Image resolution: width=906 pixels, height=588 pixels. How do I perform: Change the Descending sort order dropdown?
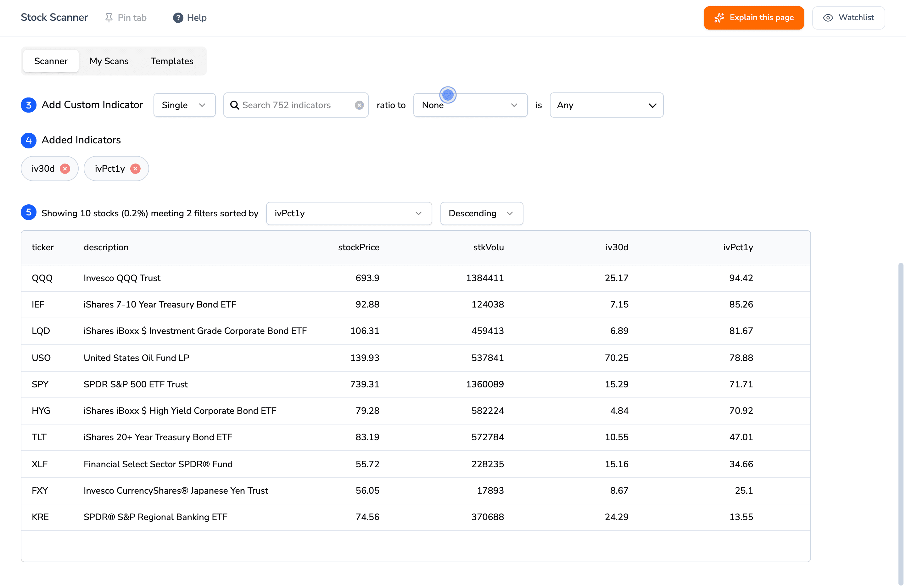482,214
